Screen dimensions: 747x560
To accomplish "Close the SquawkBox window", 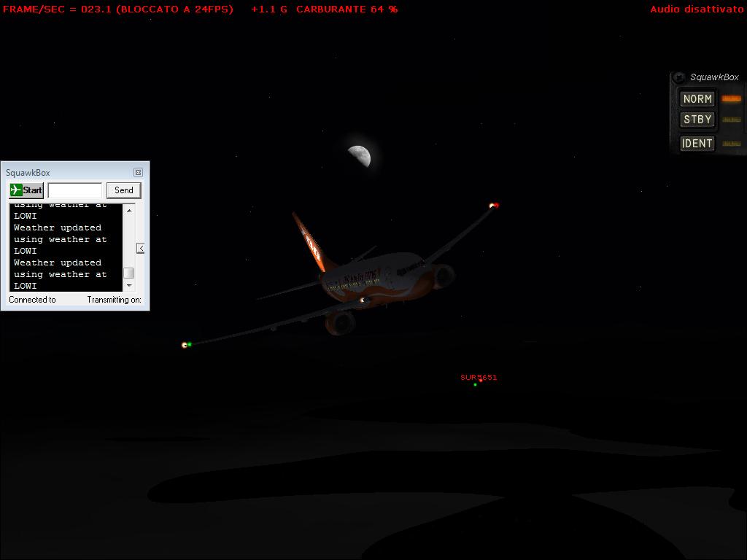I will pyautogui.click(x=138, y=172).
